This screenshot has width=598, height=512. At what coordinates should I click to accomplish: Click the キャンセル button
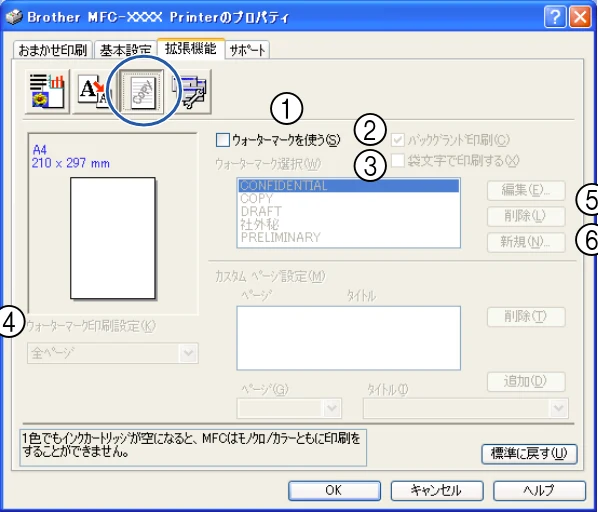point(437,490)
